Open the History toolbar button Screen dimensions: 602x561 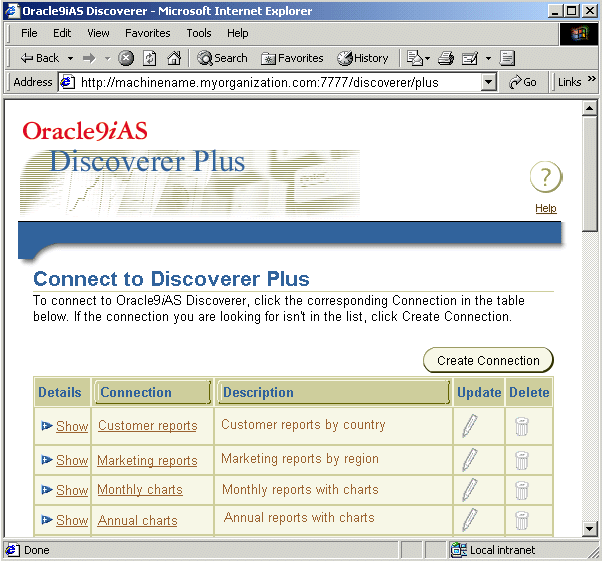pyautogui.click(x=363, y=58)
